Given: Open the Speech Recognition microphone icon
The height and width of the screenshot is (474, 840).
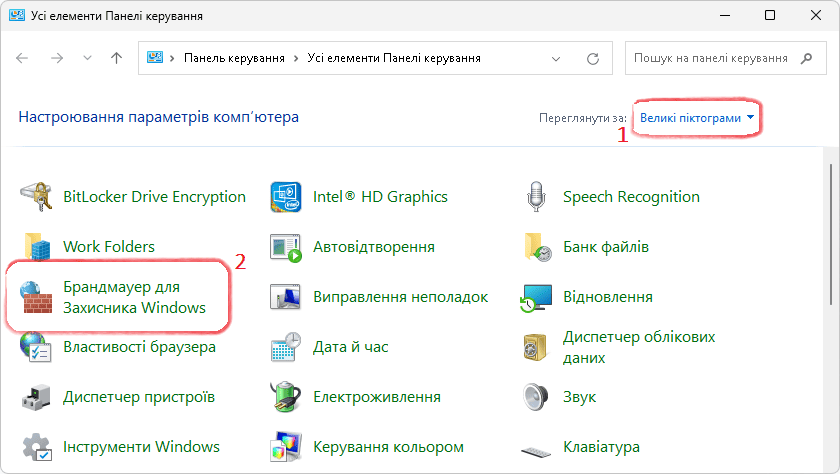Looking at the screenshot, I should [536, 197].
